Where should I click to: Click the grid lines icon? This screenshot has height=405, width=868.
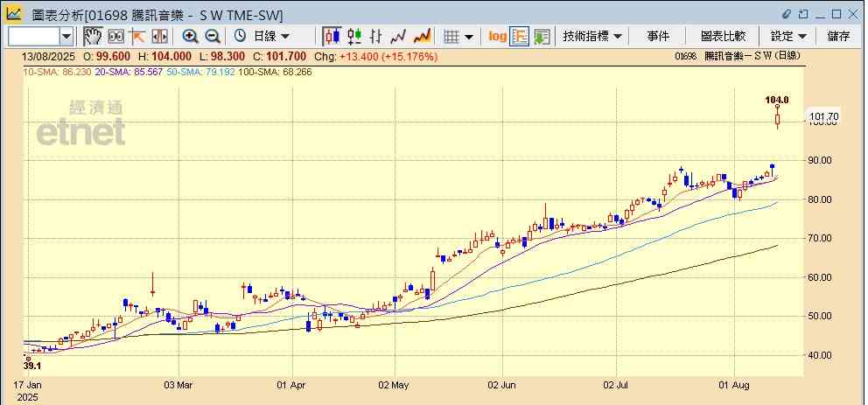[x=451, y=37]
